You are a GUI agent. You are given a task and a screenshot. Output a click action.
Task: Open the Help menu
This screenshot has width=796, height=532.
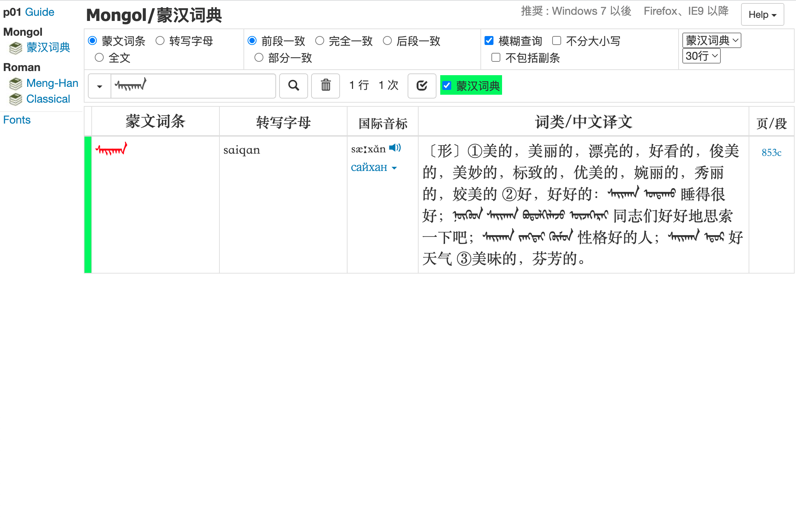762,15
